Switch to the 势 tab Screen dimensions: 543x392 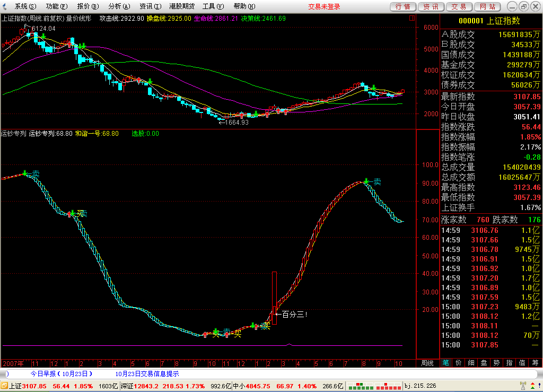click(x=496, y=363)
